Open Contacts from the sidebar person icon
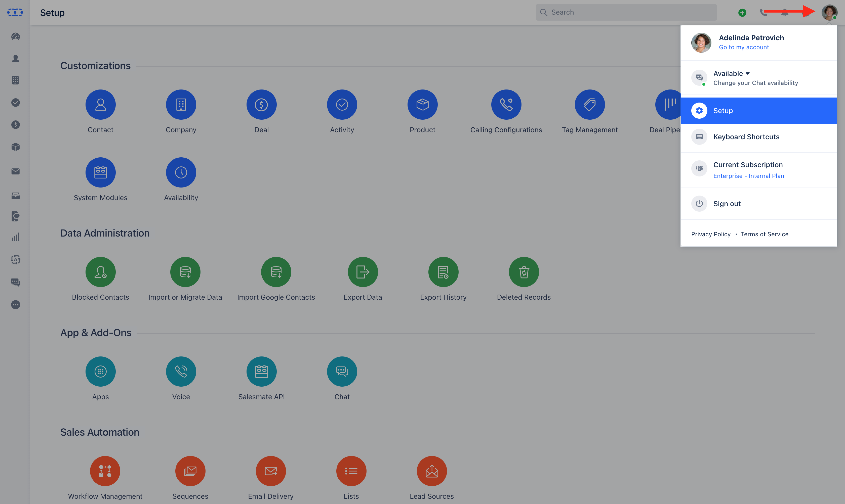This screenshot has width=845, height=504. click(x=15, y=58)
